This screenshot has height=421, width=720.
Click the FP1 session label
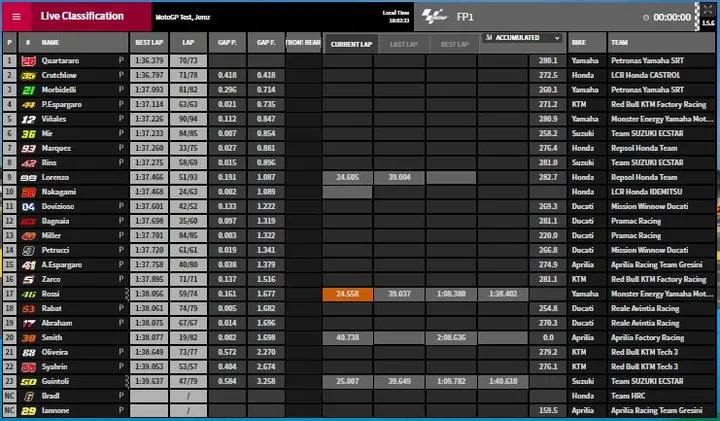tap(465, 17)
